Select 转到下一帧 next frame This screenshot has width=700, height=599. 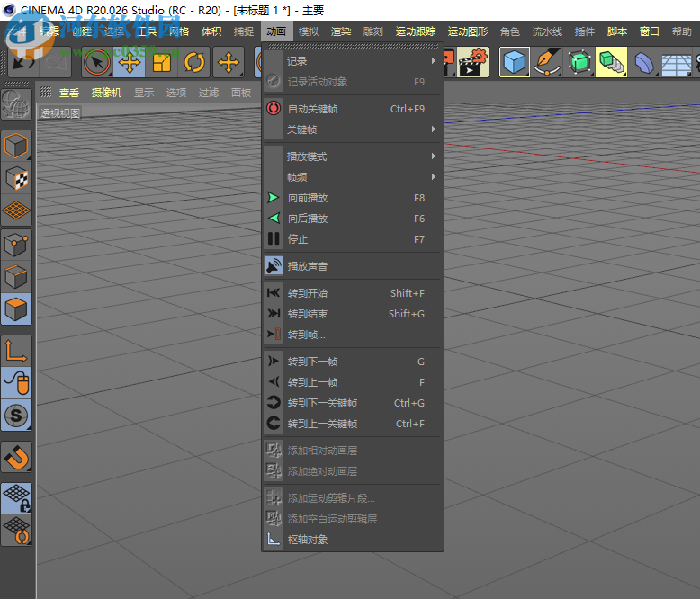click(352, 362)
